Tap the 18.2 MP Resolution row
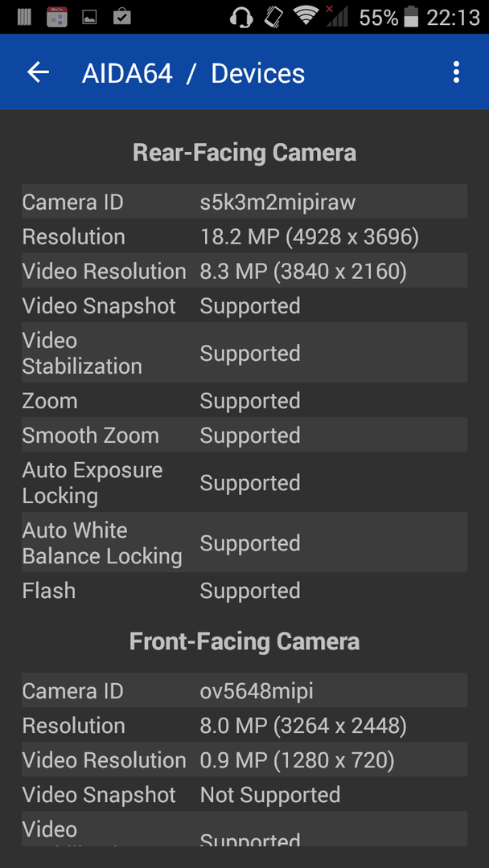 pos(244,237)
